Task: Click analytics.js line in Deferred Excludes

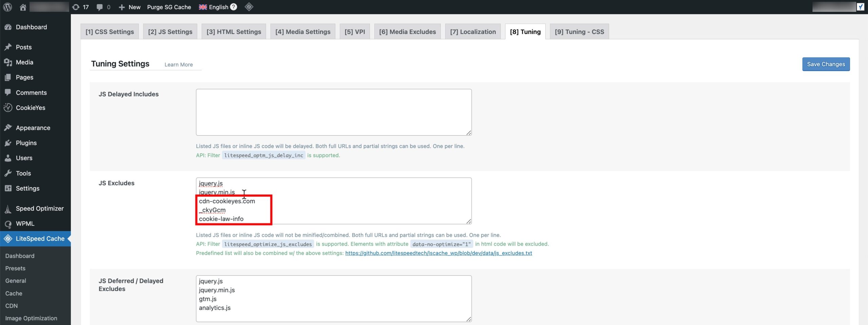Action: (215, 308)
